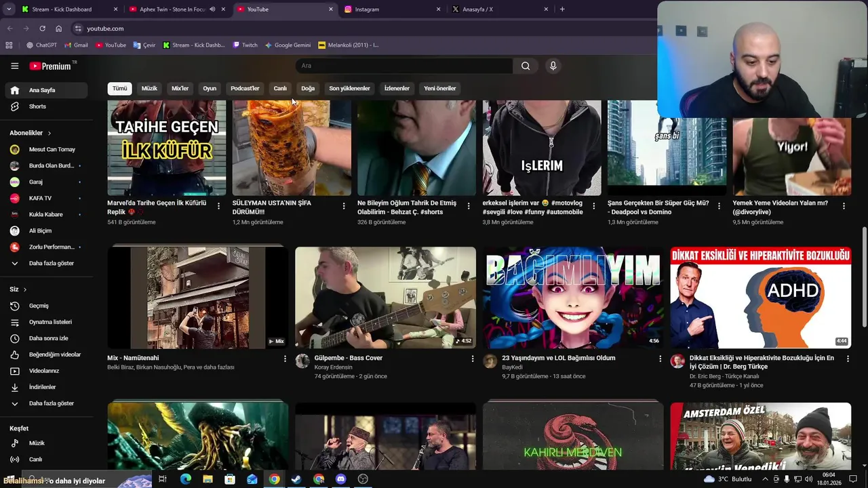The height and width of the screenshot is (488, 868).
Task: Select the Yeni öneriler filter chip
Action: (x=440, y=88)
